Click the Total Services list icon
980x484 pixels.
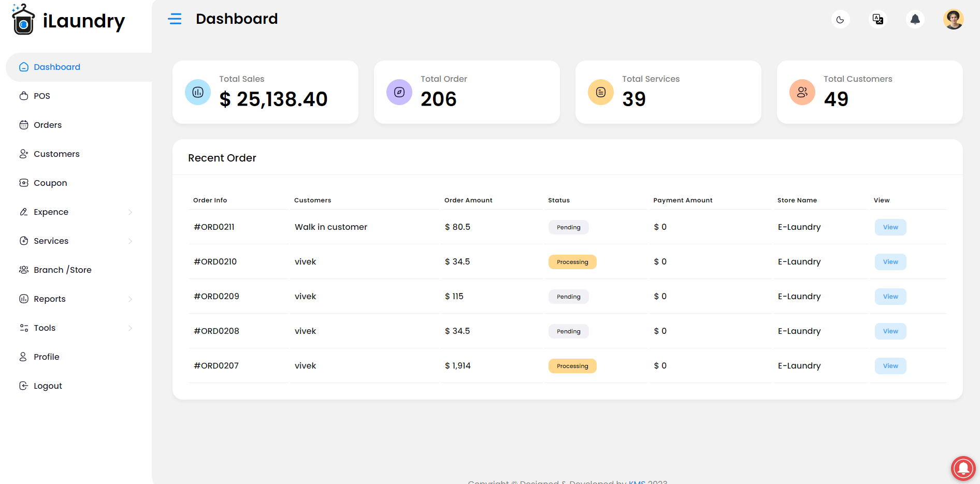click(x=601, y=92)
